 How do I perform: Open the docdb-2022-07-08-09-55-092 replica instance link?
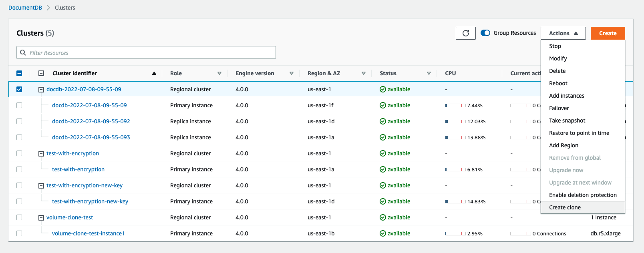(91, 121)
